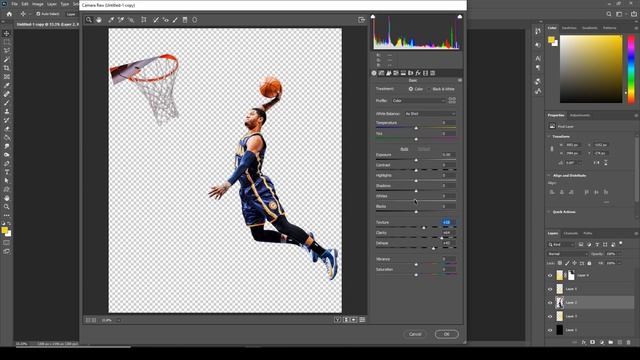This screenshot has height=360, width=640.
Task: Click the Auto link above Exposure
Action: pyautogui.click(x=404, y=149)
